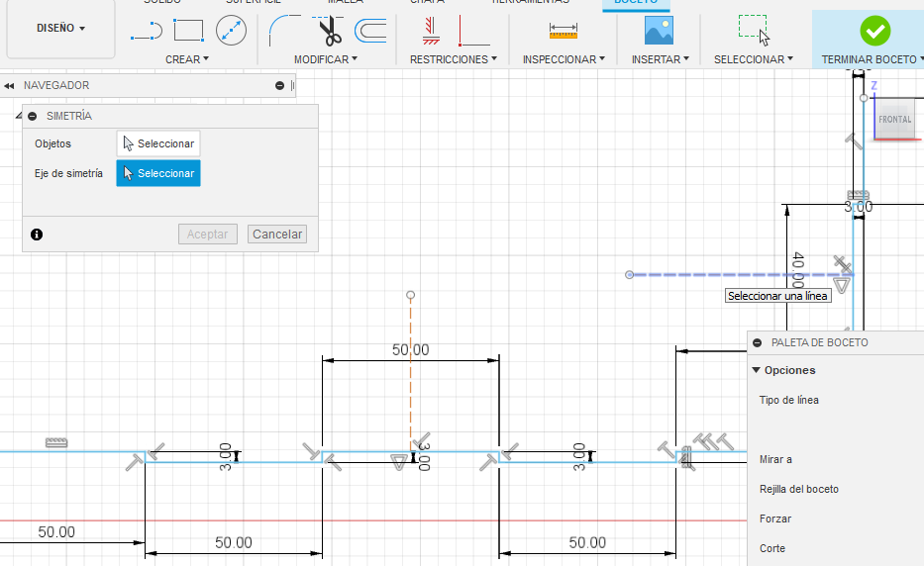Viewport: 924px width, 566px height.
Task: Click the Objetos Seleccionar button
Action: 158,143
